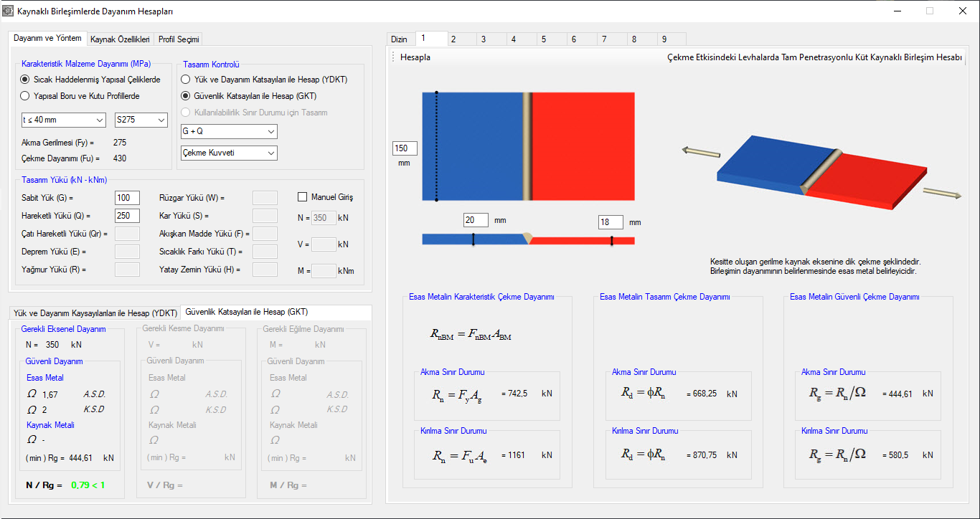Click the Deprem Yükü (E) input field

(127, 251)
